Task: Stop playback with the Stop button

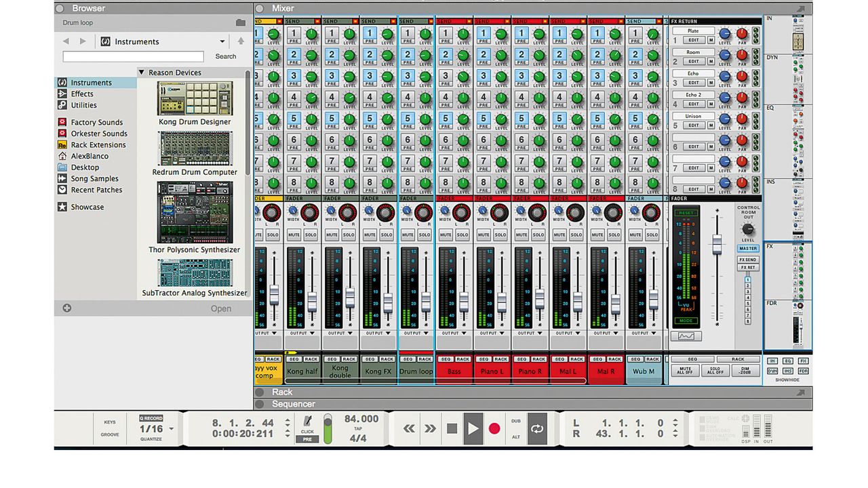Action: (x=452, y=428)
